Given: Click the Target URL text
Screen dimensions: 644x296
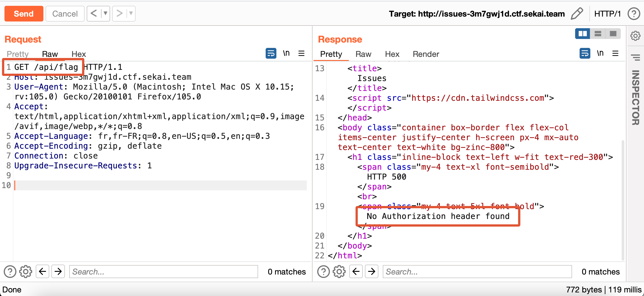Looking at the screenshot, I should [477, 14].
